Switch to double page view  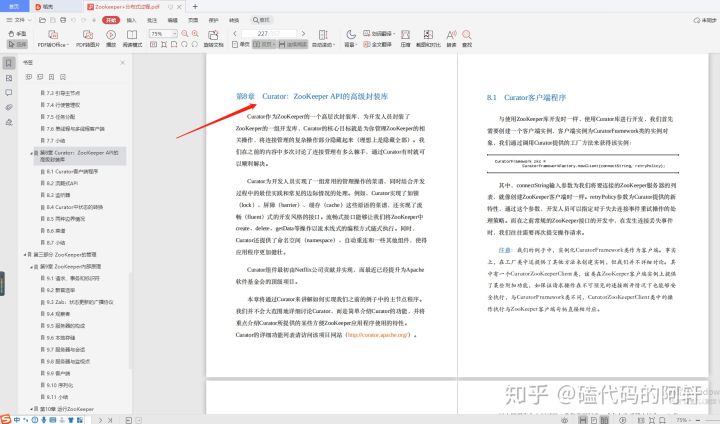pos(264,45)
